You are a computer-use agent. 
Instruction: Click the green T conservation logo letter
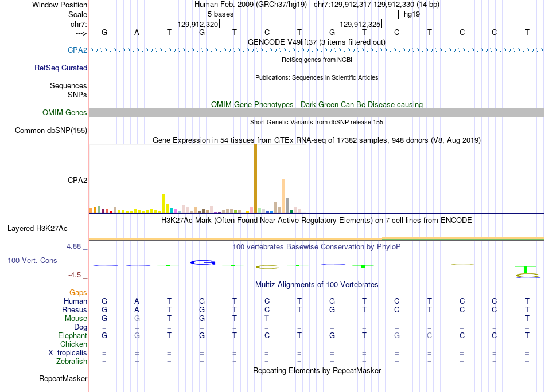point(525,269)
